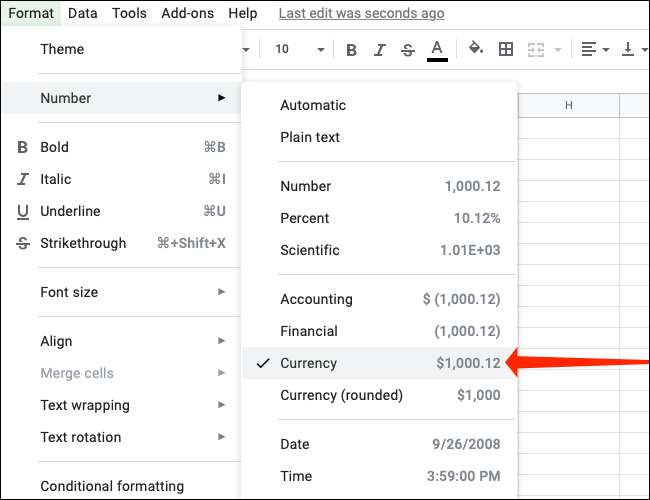Open the vertical align toolbar icon
650x500 pixels.
pyautogui.click(x=634, y=49)
